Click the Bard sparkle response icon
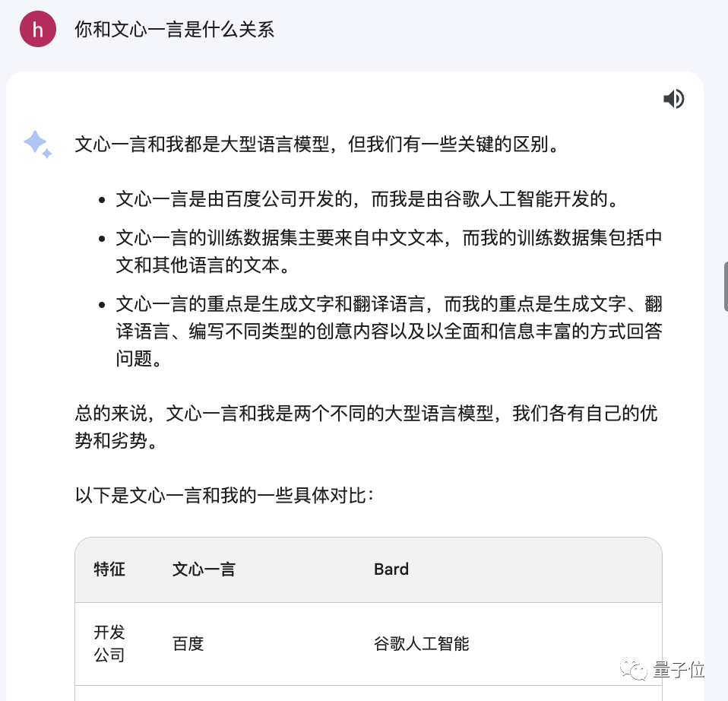The height and width of the screenshot is (701, 728). (x=37, y=144)
